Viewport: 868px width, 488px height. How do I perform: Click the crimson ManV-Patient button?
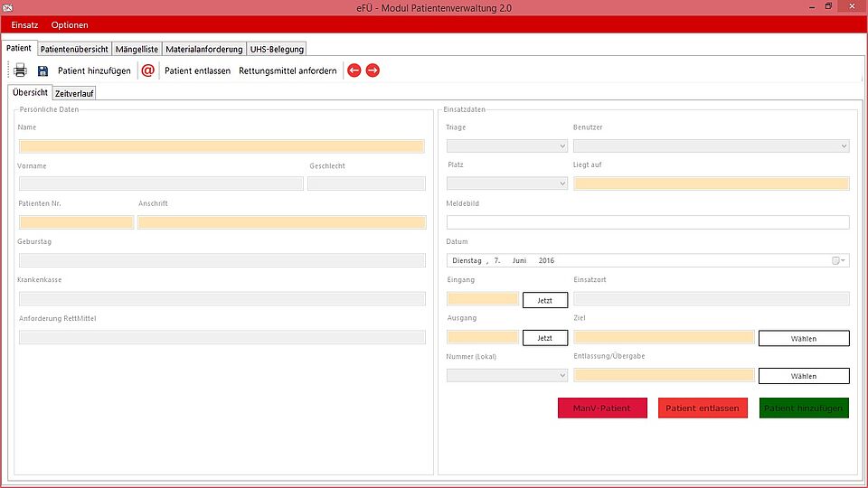602,408
